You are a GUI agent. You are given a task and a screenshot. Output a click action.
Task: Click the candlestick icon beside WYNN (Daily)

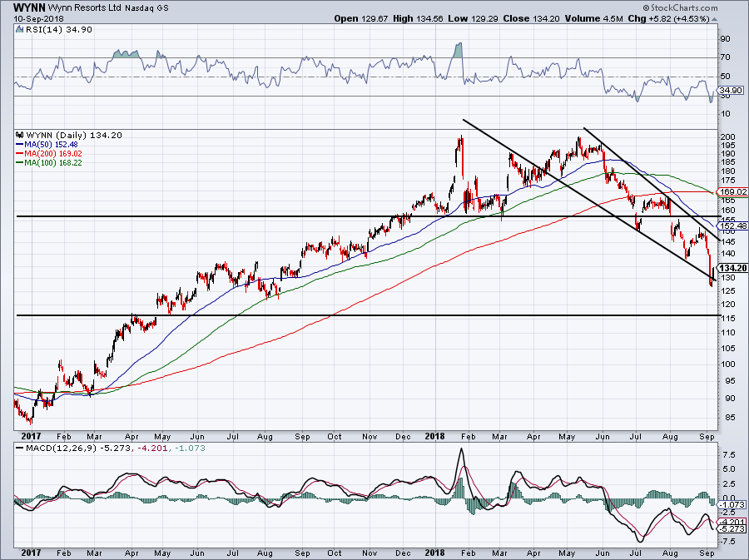tap(18, 134)
